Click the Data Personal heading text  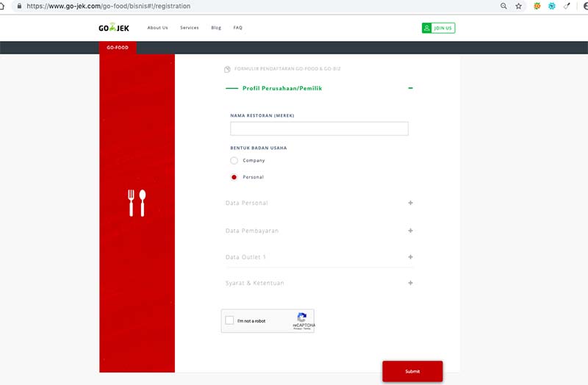click(247, 204)
